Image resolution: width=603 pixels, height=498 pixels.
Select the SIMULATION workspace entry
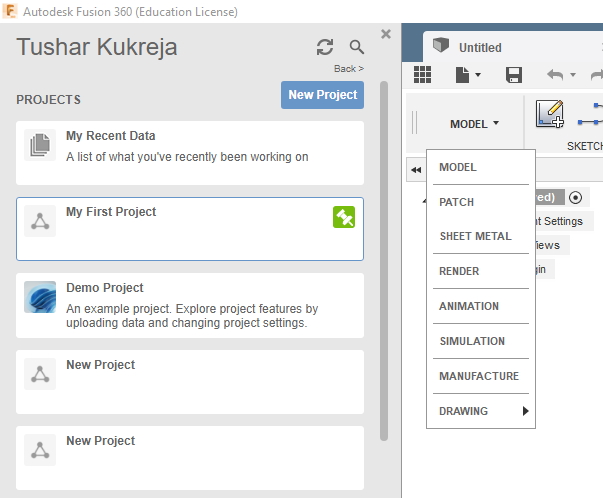472,341
